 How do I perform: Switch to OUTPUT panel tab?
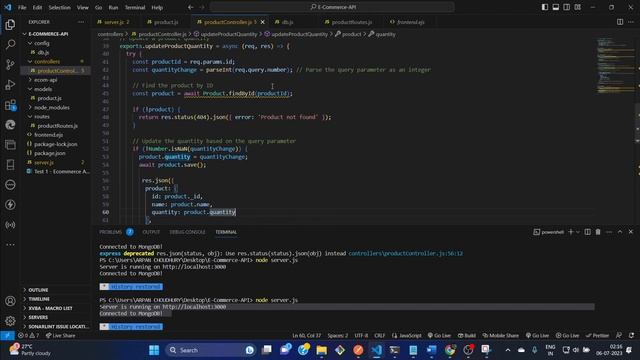[x=151, y=232]
